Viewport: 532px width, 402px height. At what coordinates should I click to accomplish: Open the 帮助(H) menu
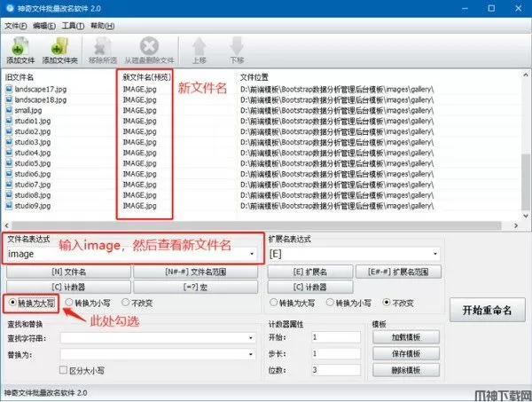[x=102, y=26]
